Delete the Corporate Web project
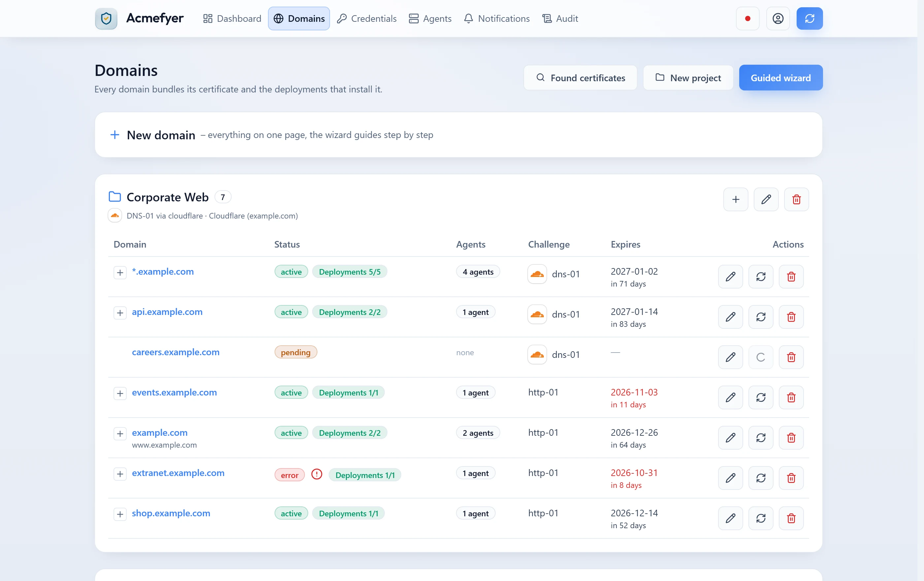The height and width of the screenshot is (581, 924). [796, 199]
